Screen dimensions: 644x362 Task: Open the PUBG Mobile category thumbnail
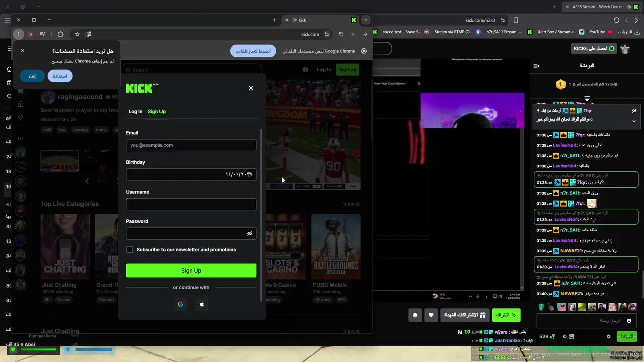(336, 246)
